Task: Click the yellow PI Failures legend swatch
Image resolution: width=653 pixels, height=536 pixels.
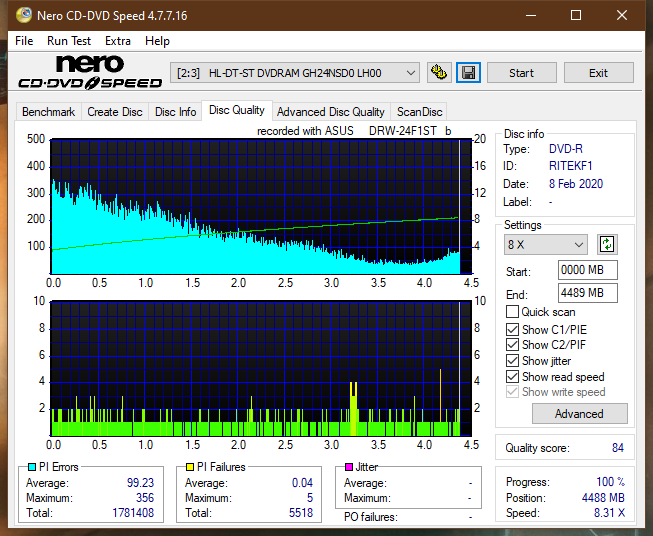Action: pyautogui.click(x=189, y=467)
